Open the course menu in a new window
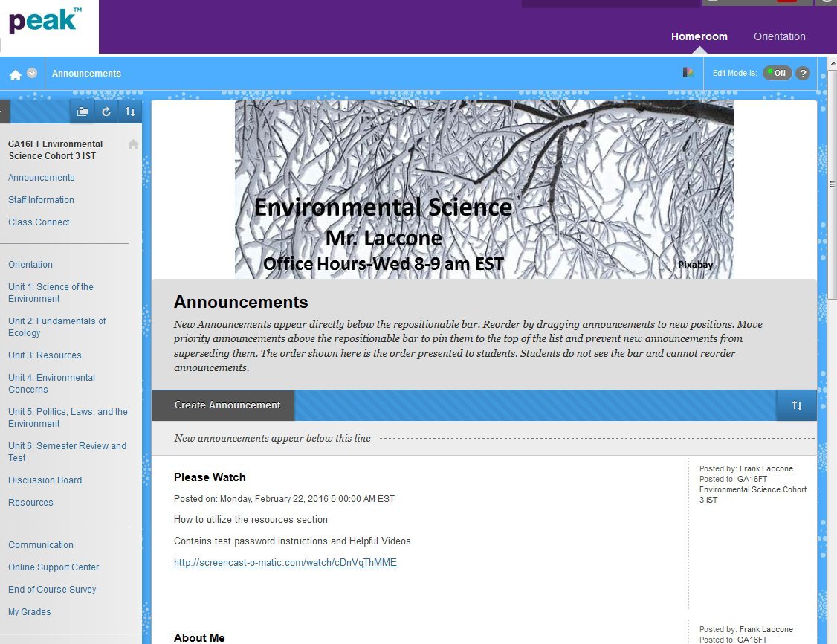This screenshot has width=837, height=644. pos(82,111)
